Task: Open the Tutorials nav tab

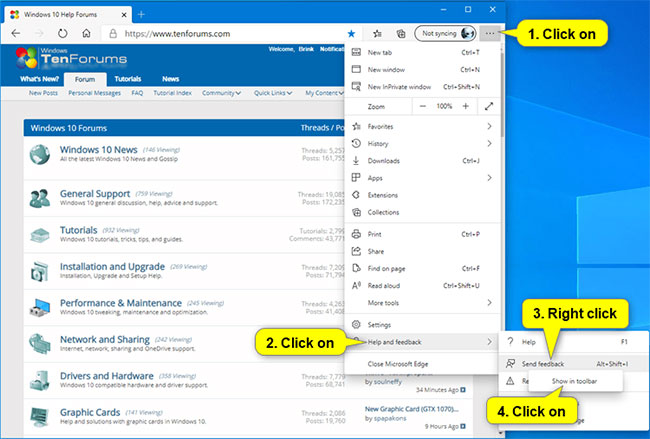Action: 128,79
